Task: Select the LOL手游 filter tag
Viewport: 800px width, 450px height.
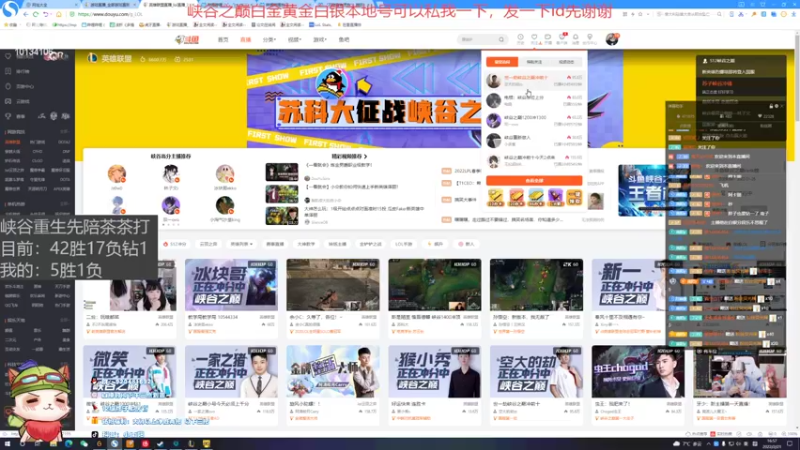Action: [x=404, y=244]
